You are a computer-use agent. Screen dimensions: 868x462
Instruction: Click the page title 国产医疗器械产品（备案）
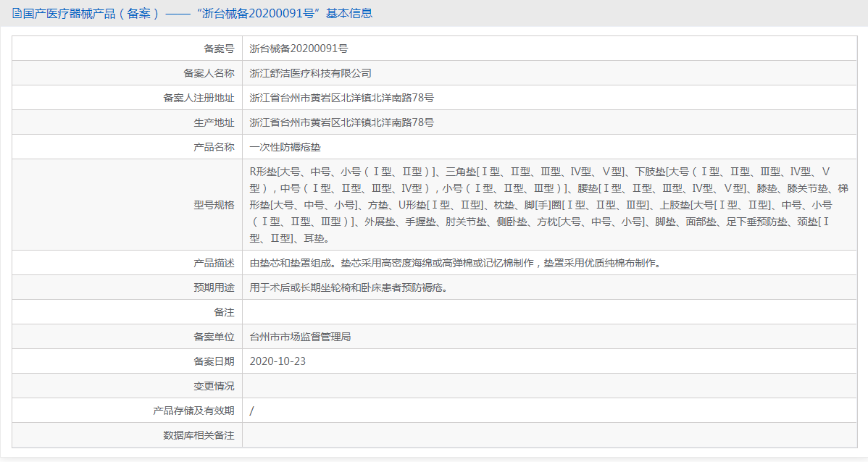pos(91,13)
